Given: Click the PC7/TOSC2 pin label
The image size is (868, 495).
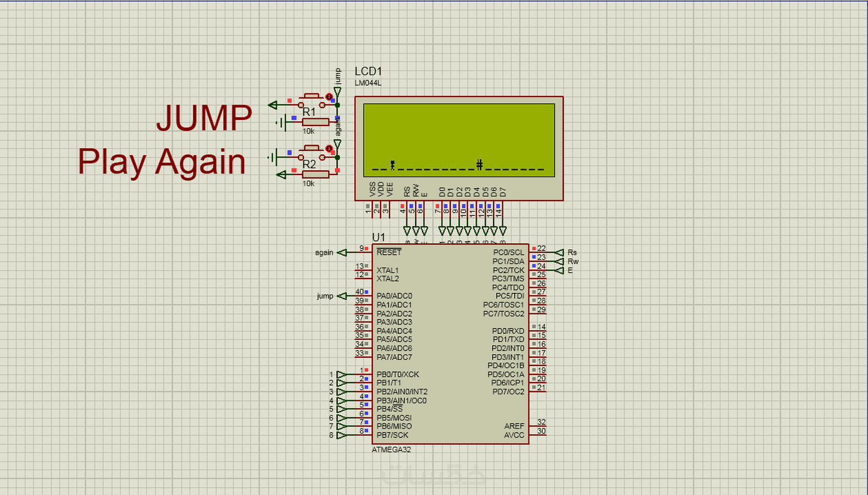Looking at the screenshot, I should (x=504, y=314).
